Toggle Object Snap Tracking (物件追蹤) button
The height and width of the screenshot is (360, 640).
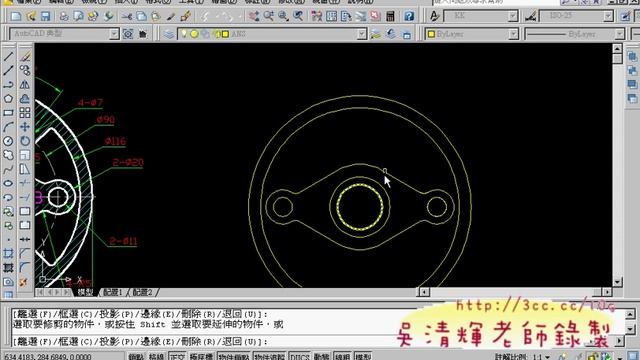click(270, 356)
